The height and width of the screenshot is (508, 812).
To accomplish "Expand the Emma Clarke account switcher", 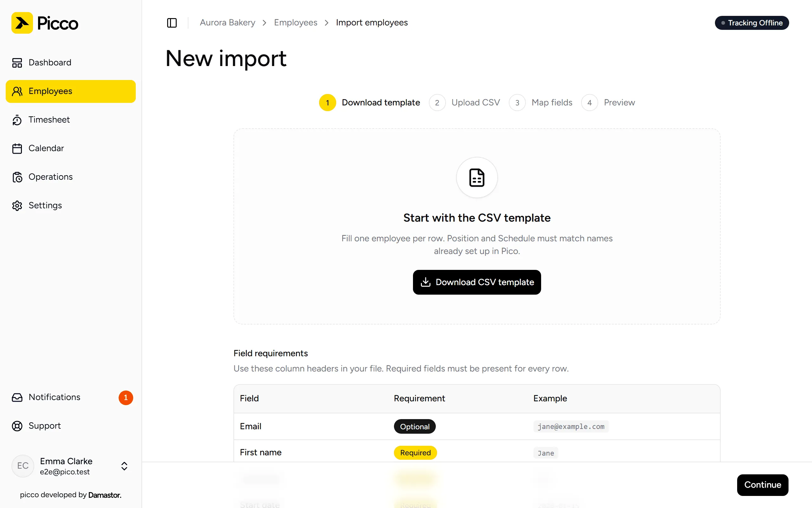I will coord(124,466).
